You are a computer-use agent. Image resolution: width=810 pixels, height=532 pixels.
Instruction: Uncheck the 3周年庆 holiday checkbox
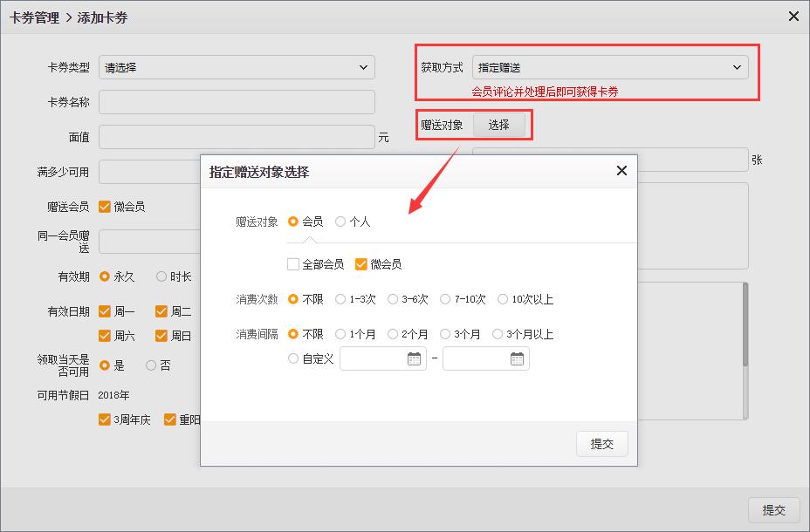[x=105, y=419]
